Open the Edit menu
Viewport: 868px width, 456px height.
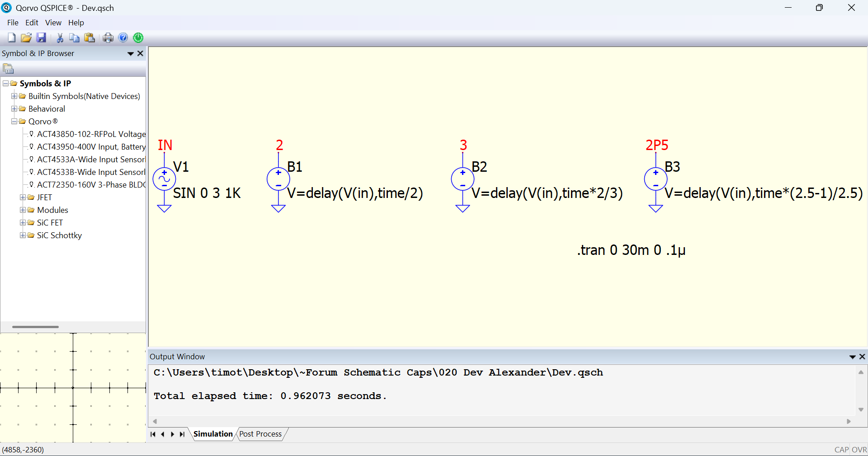point(32,23)
